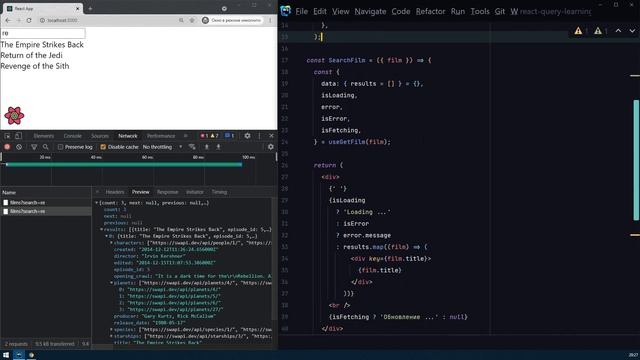The height and width of the screenshot is (360, 640).
Task: Click the import HAR upload arrow icon
Action: (207, 147)
